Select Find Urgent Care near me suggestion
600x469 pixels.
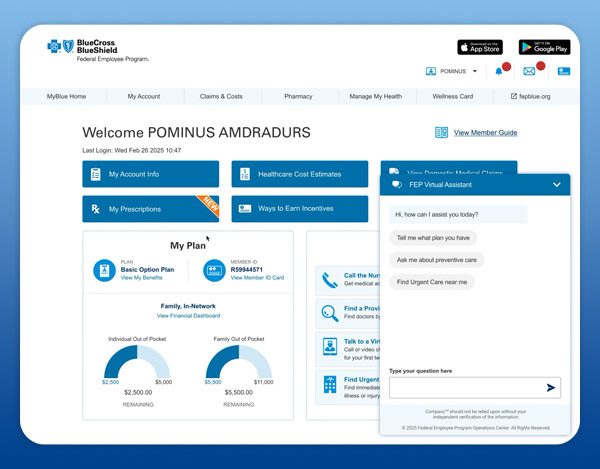(x=432, y=282)
